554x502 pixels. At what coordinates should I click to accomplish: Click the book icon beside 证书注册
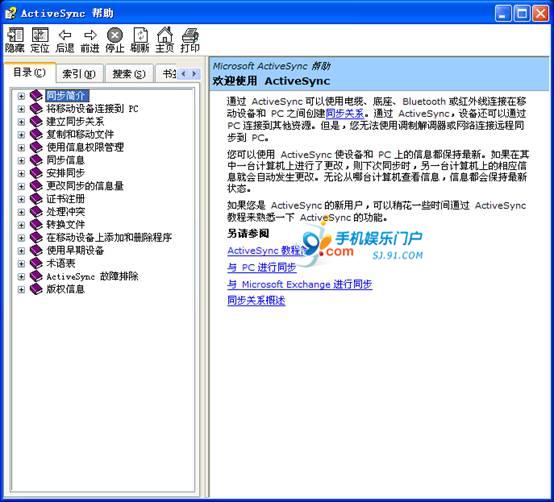(x=36, y=199)
